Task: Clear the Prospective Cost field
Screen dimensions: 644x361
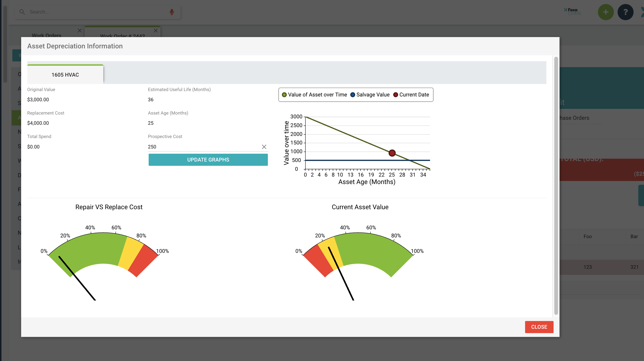Action: [x=264, y=147]
